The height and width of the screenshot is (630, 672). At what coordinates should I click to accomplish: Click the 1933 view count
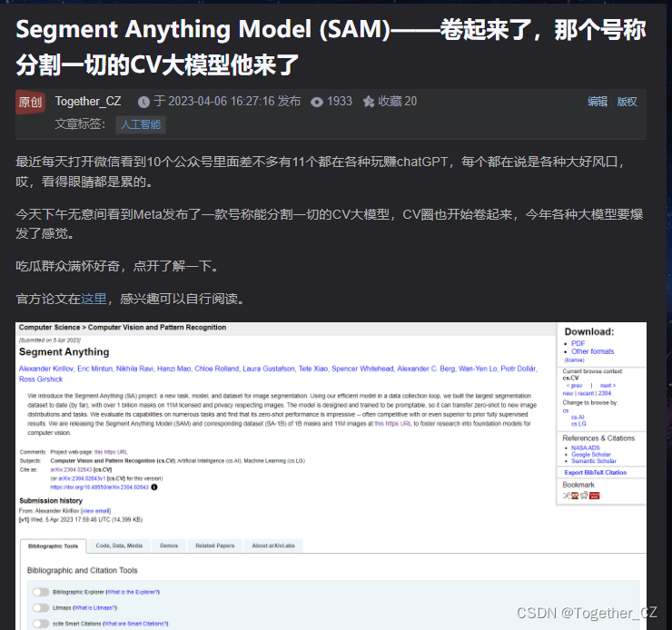(x=340, y=101)
